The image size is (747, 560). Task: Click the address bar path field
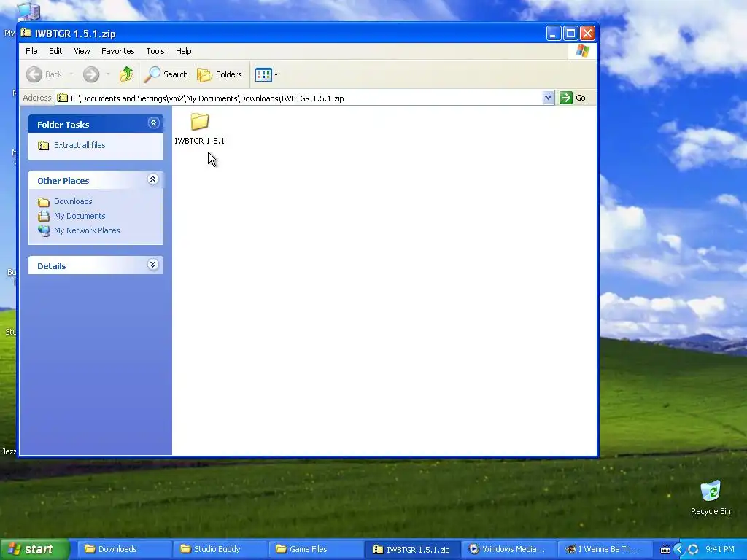pyautogui.click(x=305, y=98)
